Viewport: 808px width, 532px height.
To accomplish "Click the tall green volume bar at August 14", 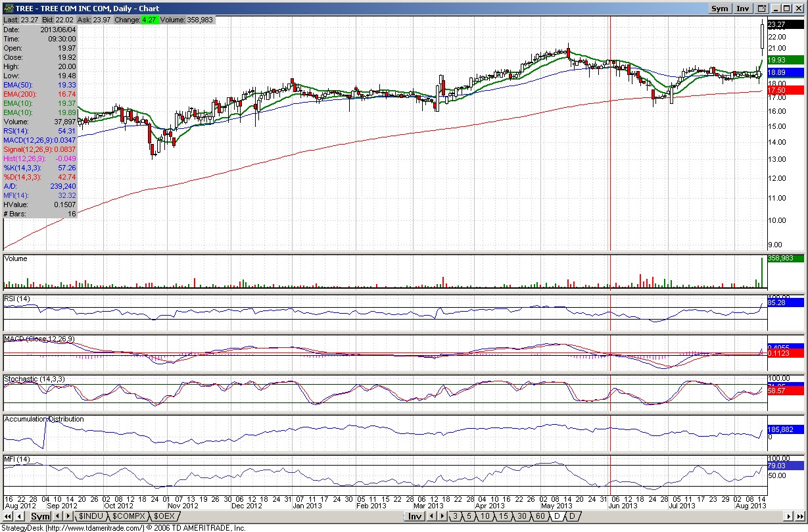I will point(762,273).
